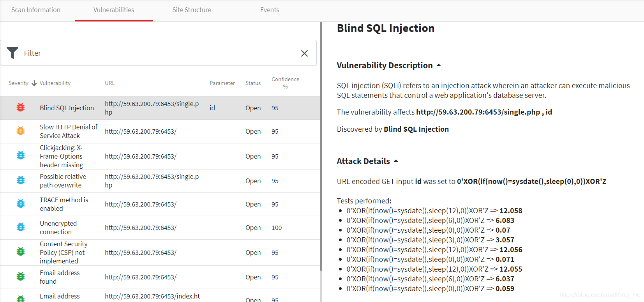Click the Severity column header

coord(18,83)
